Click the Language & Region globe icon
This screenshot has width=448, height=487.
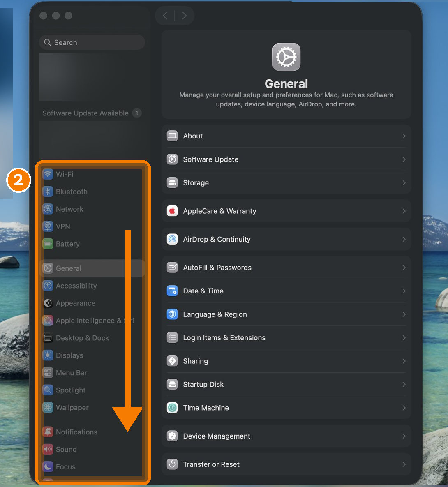click(x=172, y=314)
